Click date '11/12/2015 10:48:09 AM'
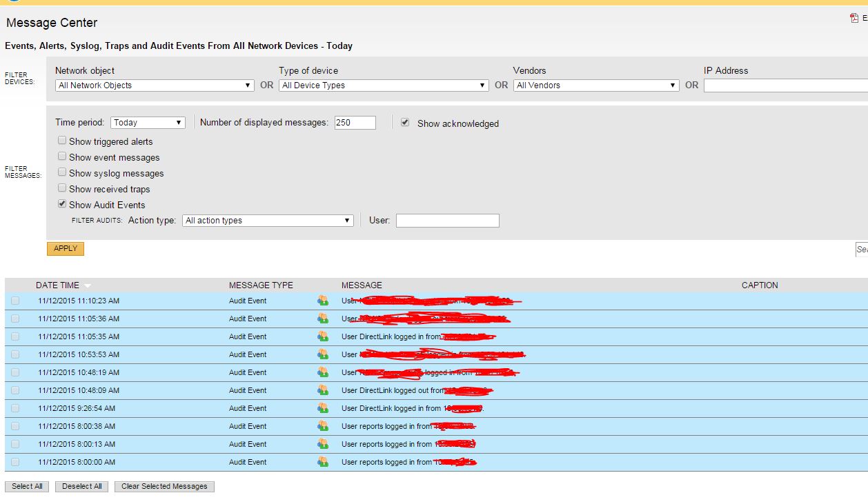Screen dimensions: 868x504 (79, 391)
